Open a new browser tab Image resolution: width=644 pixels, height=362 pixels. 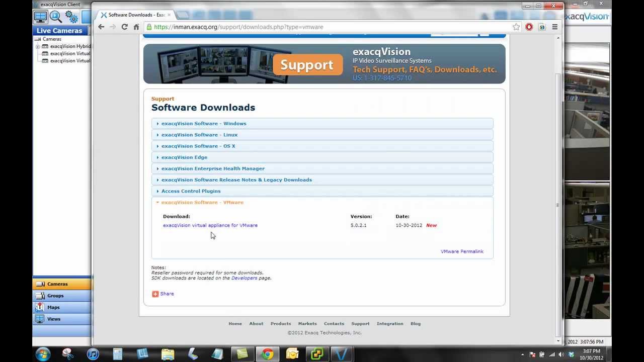pyautogui.click(x=182, y=15)
